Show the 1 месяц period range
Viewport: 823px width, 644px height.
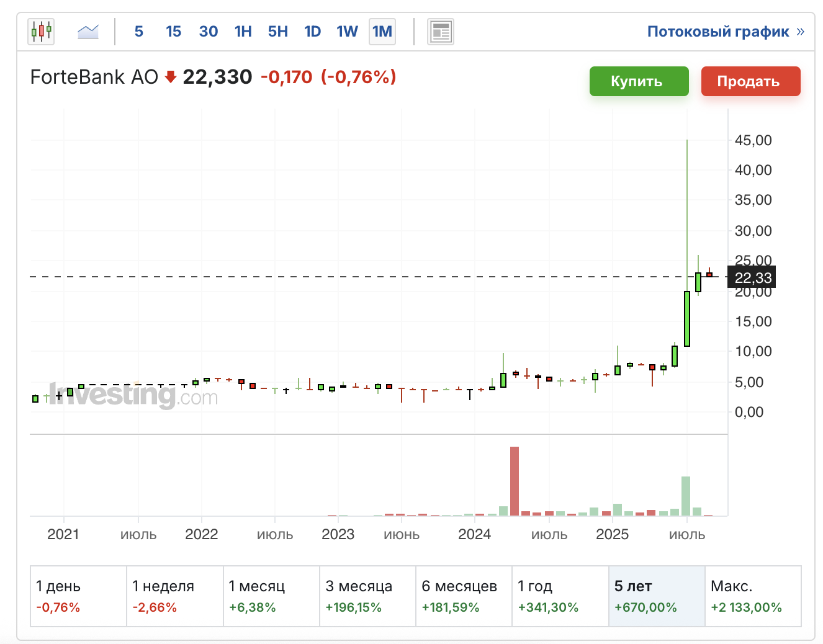[x=271, y=596]
